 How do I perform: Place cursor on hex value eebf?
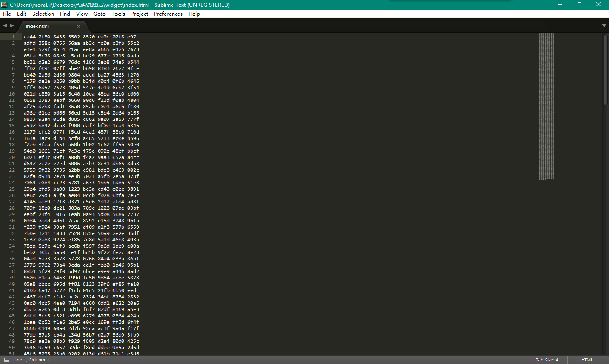pyautogui.click(x=30, y=214)
